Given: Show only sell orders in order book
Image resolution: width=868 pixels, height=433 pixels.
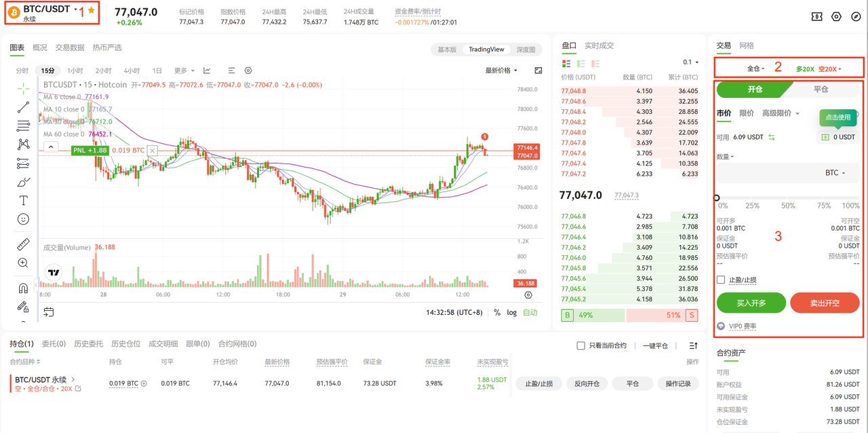Looking at the screenshot, I should (595, 64).
